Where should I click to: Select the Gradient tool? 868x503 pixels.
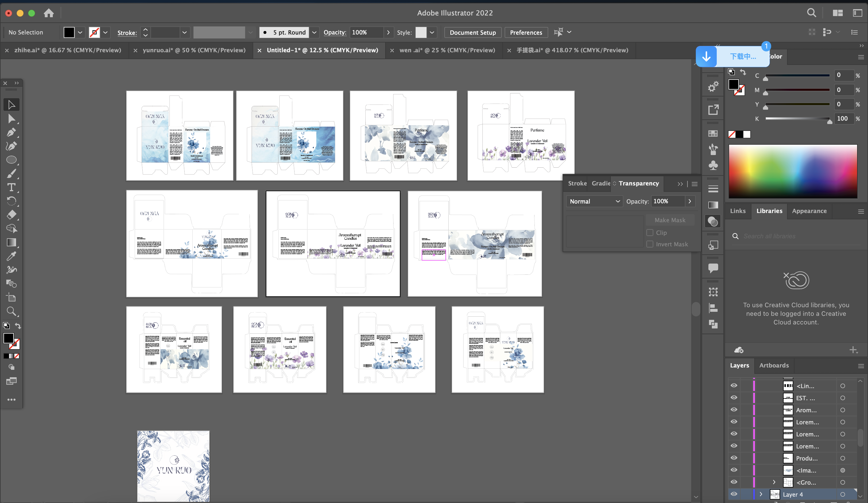tap(11, 243)
